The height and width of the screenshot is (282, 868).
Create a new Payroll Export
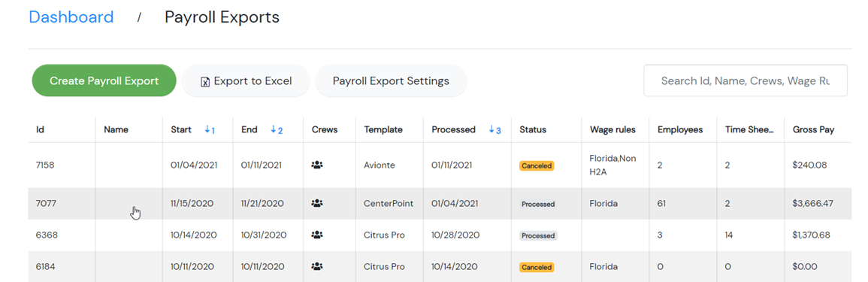pos(104,81)
